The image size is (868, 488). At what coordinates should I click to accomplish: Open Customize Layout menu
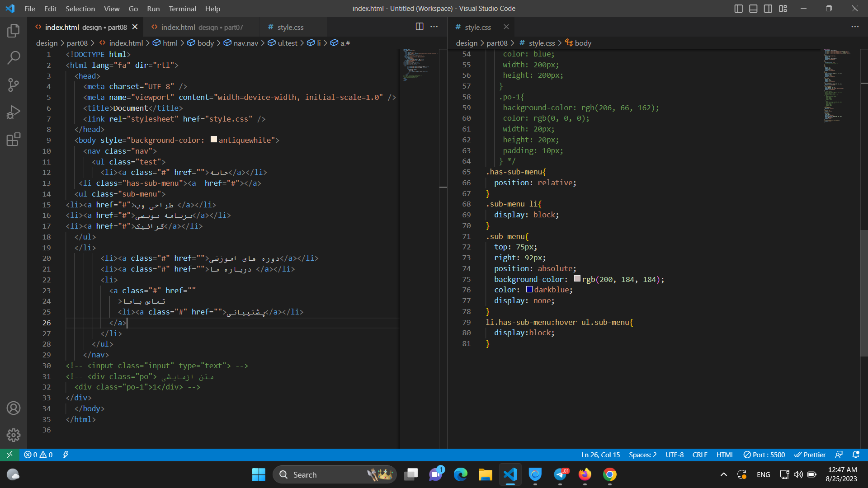tap(783, 9)
